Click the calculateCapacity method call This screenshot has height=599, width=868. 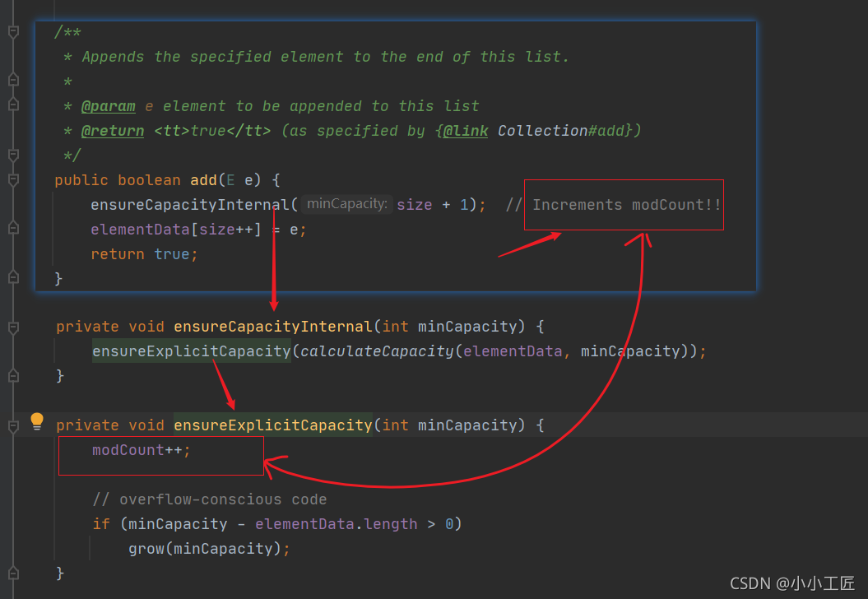click(376, 351)
